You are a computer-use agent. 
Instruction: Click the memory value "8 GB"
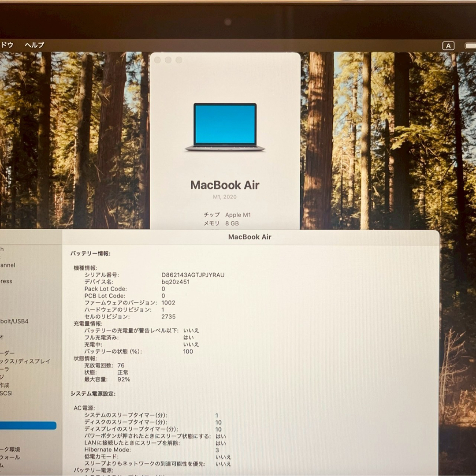pyautogui.click(x=232, y=223)
